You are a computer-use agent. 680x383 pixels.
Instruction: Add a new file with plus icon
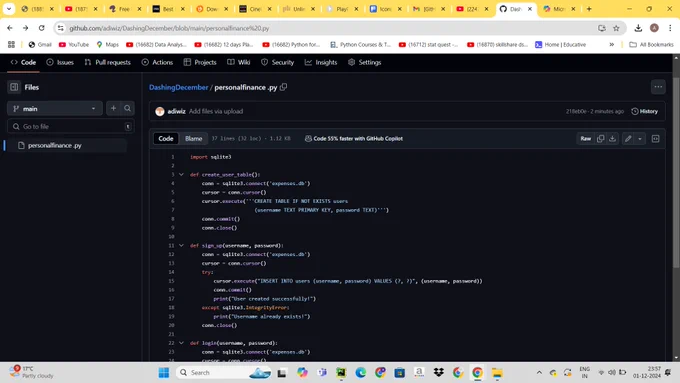click(x=113, y=108)
